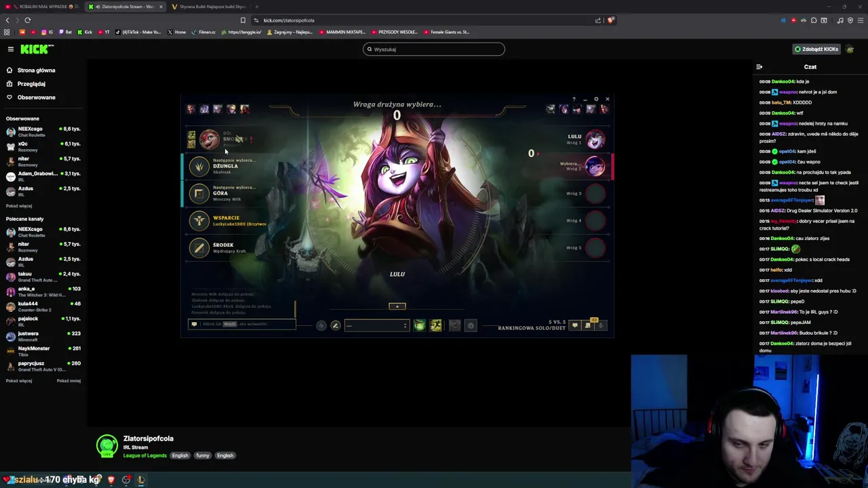Open Przeglądaj in the sidebar
868x488 pixels.
coord(31,83)
